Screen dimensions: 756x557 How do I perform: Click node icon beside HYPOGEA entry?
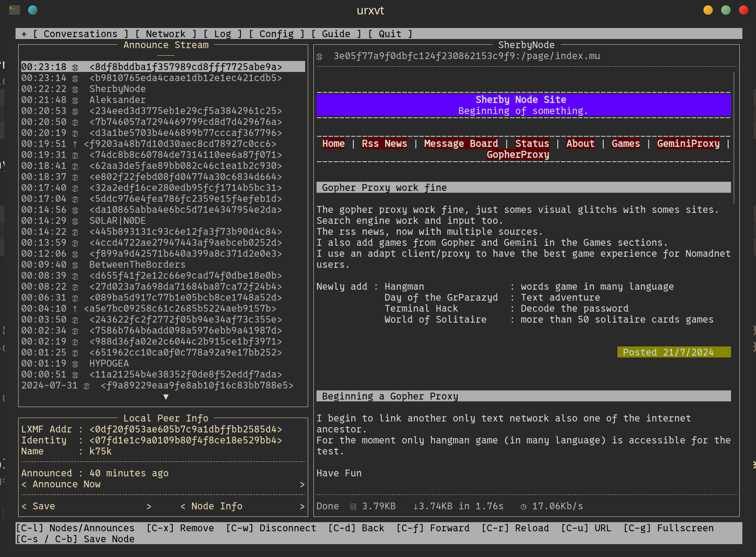point(75,364)
